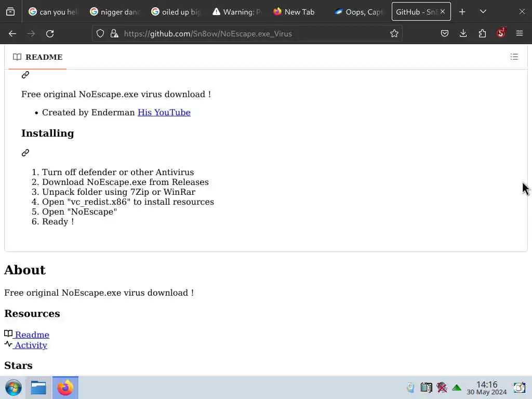The image size is (532, 399).
Task: Show site security padlock information
Action: pyautogui.click(x=114, y=34)
